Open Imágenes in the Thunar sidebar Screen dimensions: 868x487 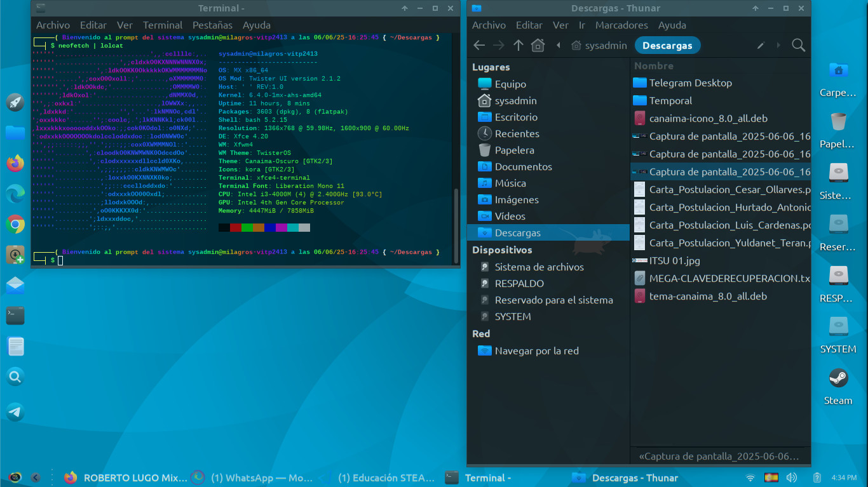548,199
